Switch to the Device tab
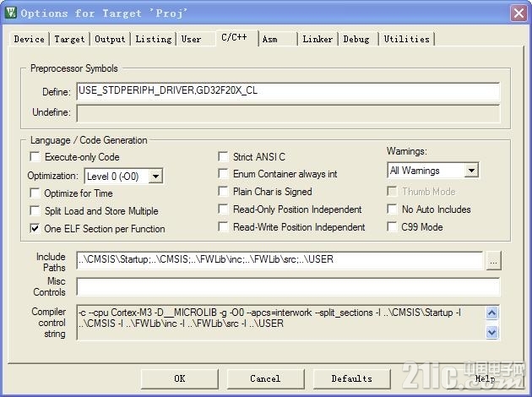 pos(30,39)
